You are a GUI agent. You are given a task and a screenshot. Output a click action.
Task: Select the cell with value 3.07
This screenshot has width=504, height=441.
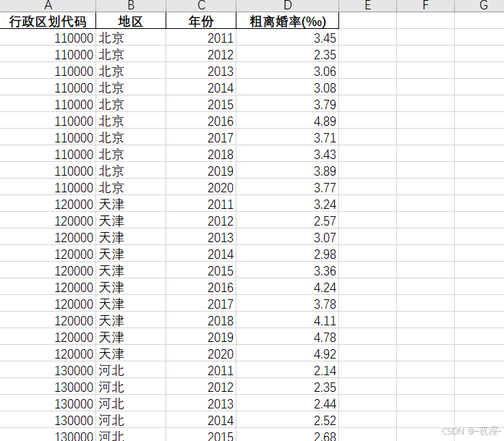point(288,238)
